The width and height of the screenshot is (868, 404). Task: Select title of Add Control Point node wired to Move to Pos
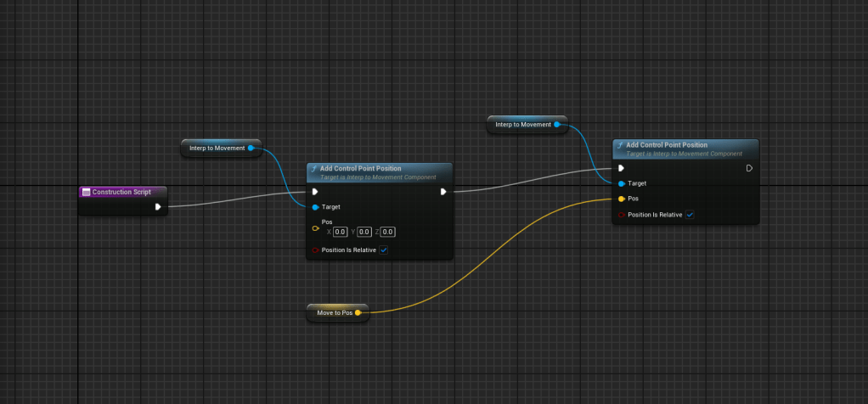pyautogui.click(x=667, y=145)
